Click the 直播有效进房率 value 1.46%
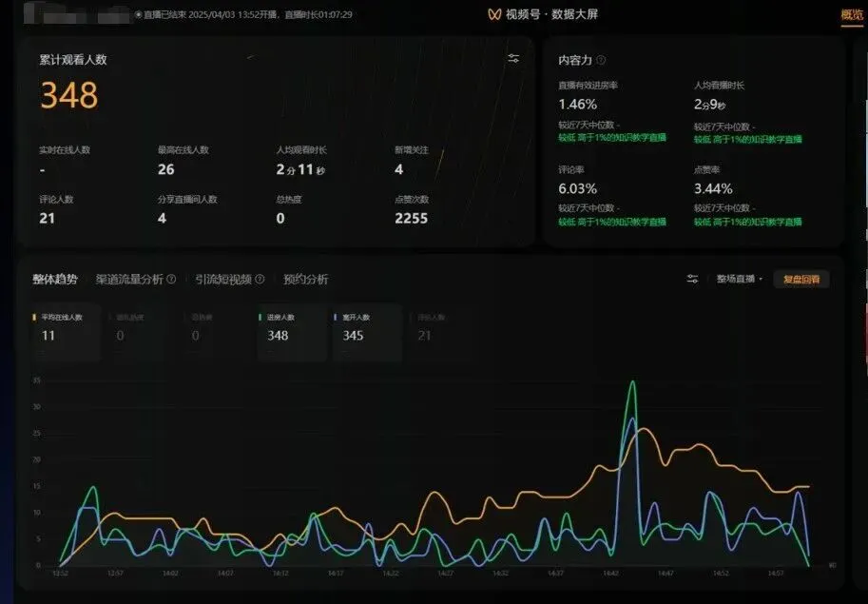The height and width of the screenshot is (604, 868). tap(577, 104)
